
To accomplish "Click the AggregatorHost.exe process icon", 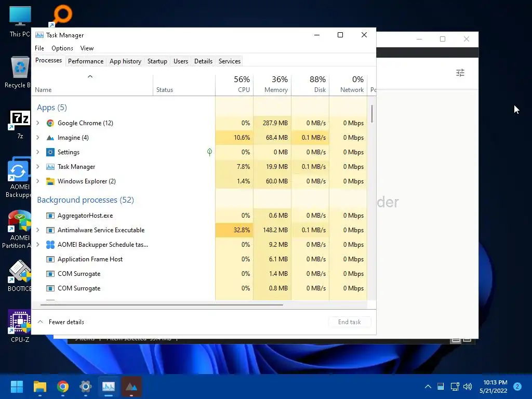I will tap(50, 216).
